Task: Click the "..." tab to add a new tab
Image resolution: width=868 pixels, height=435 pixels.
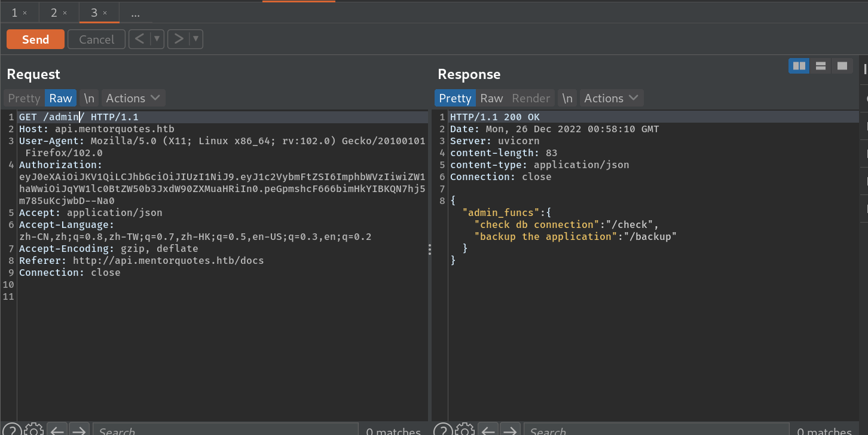Action: click(135, 13)
